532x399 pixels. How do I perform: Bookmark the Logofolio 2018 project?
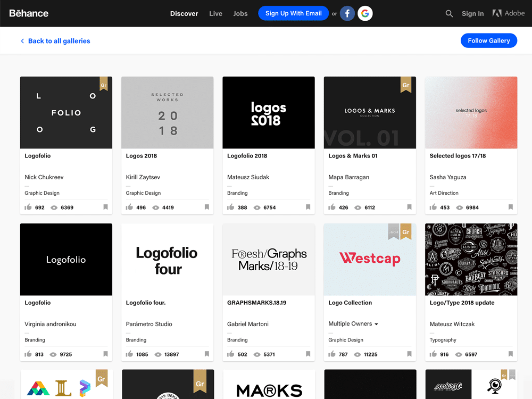[308, 207]
